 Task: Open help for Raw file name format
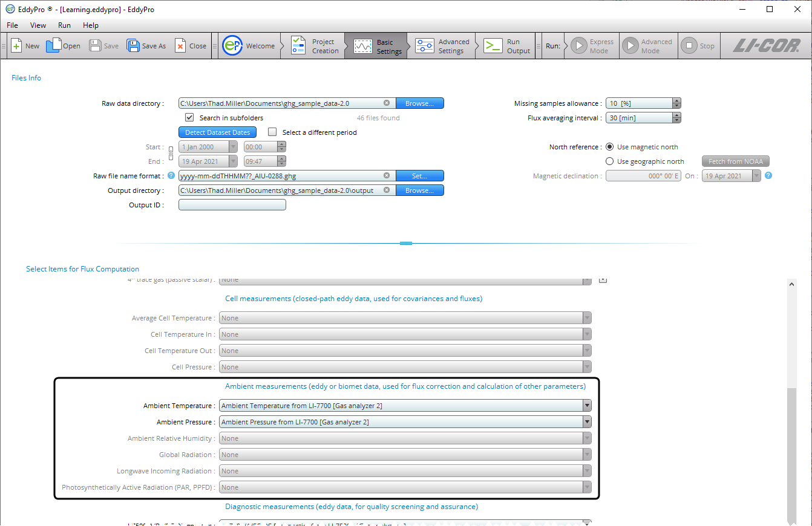coord(171,176)
